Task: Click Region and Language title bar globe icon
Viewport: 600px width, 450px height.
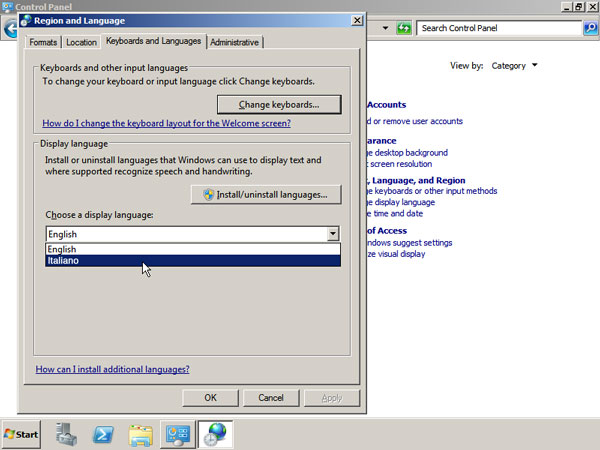Action: click(x=26, y=21)
